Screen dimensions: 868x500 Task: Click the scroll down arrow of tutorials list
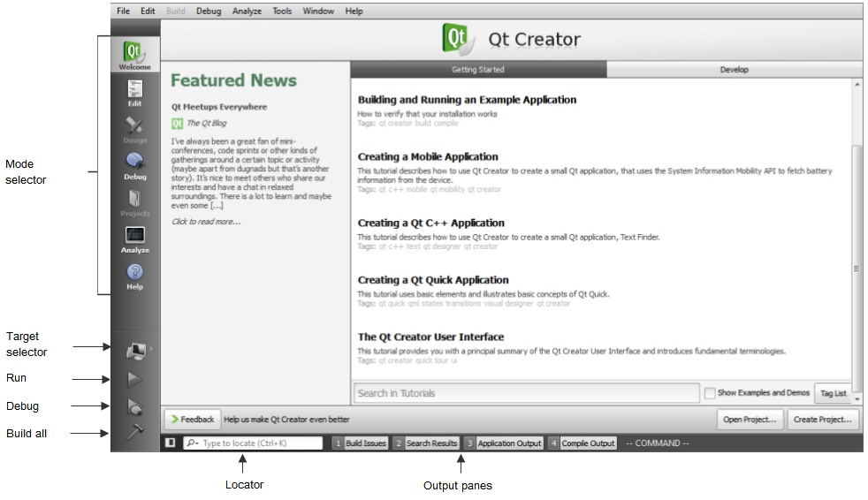point(857,398)
